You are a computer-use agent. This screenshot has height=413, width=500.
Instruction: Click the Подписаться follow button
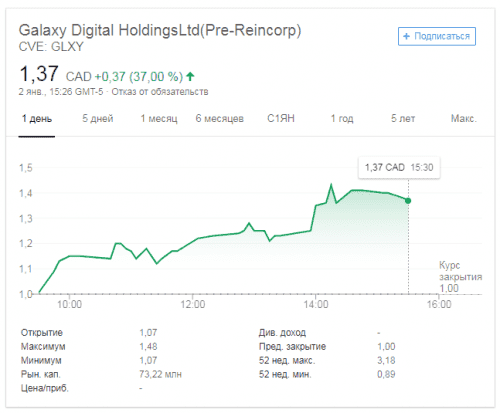(437, 36)
